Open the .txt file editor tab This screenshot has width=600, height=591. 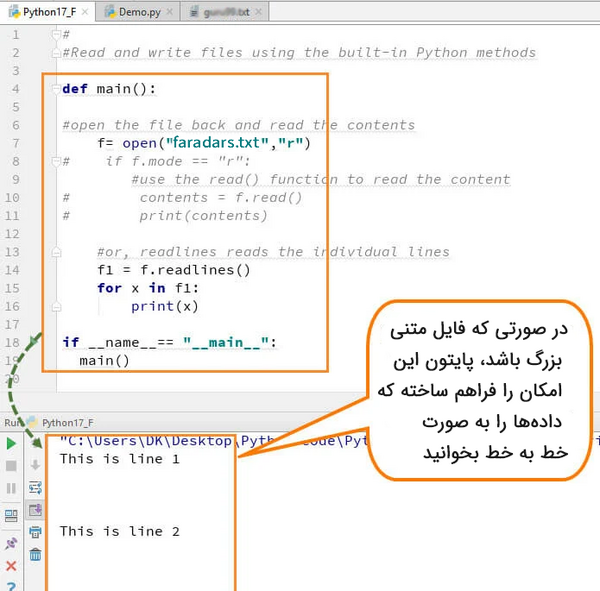pos(226,12)
